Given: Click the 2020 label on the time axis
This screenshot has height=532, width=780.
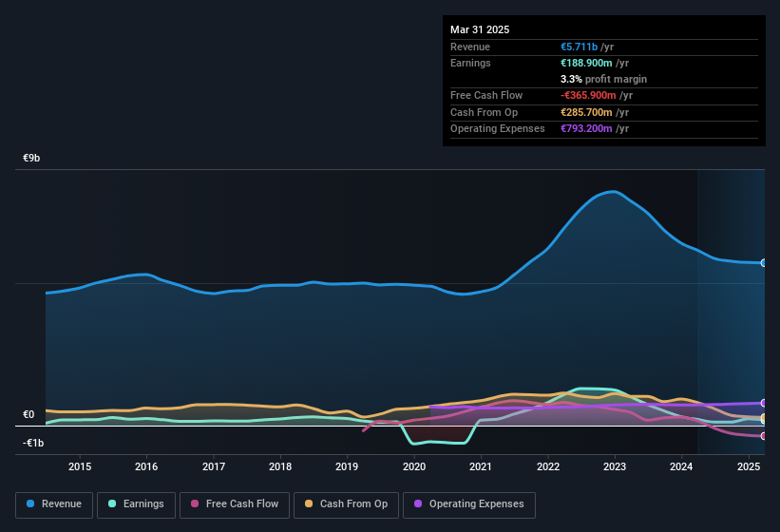Looking at the screenshot, I should tap(414, 466).
